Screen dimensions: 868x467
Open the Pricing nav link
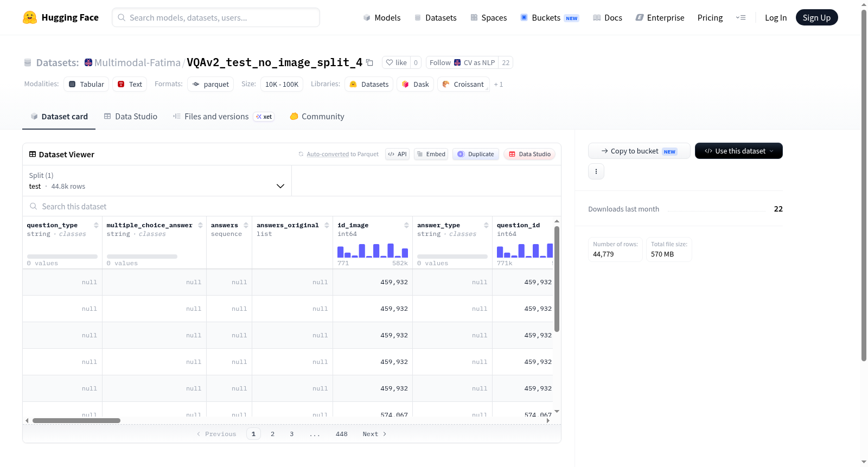(x=710, y=17)
